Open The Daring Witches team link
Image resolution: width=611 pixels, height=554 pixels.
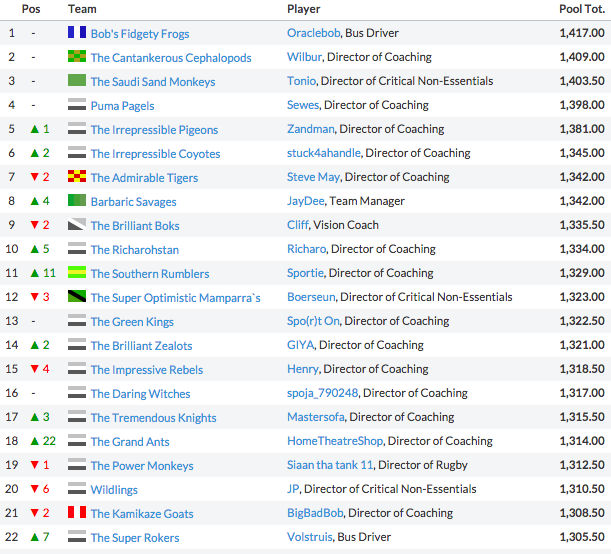(x=141, y=393)
